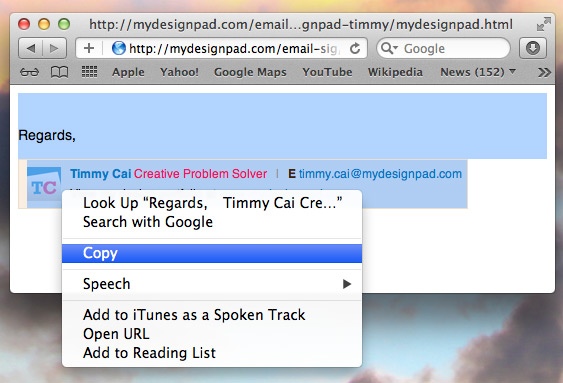This screenshot has width=563, height=383.
Task: Click "Creative Problem Solver" title text
Action: (x=200, y=174)
